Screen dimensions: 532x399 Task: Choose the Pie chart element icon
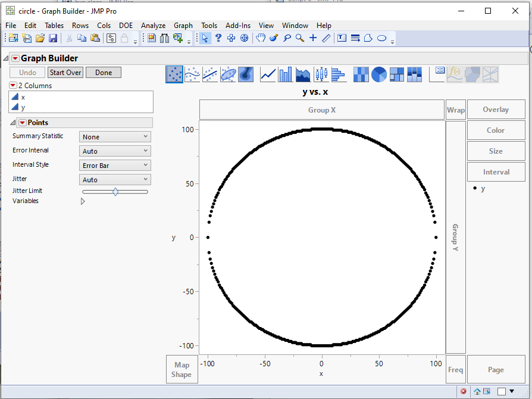pos(379,74)
